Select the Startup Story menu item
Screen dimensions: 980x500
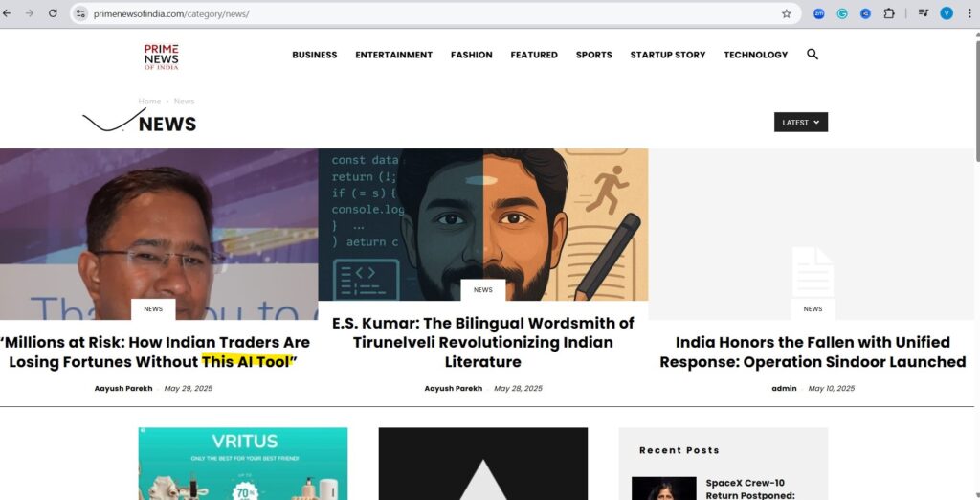[x=667, y=55]
